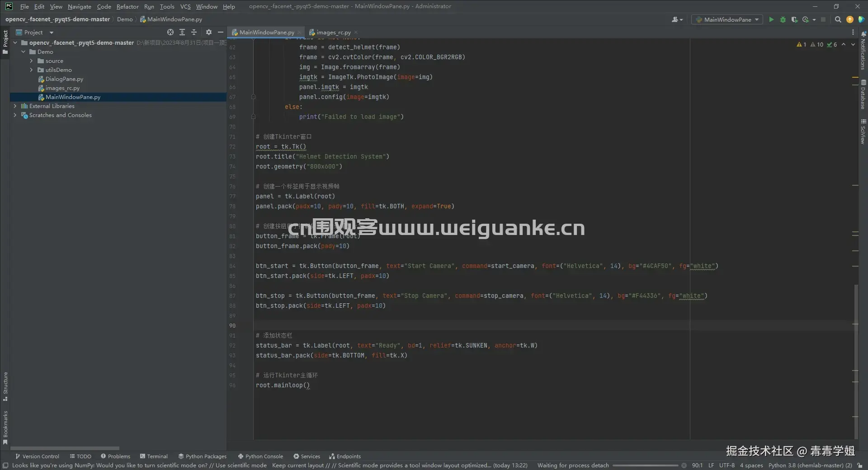Open the TODO tool window
The width and height of the screenshot is (868, 470).
tap(80, 456)
